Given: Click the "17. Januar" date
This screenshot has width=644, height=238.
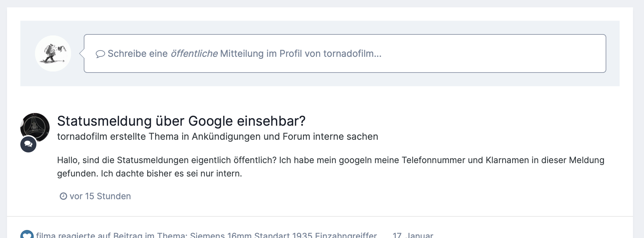Looking at the screenshot, I should tap(413, 235).
